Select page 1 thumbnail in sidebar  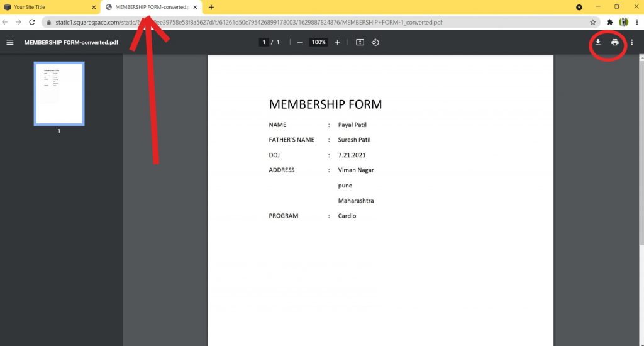pos(59,94)
